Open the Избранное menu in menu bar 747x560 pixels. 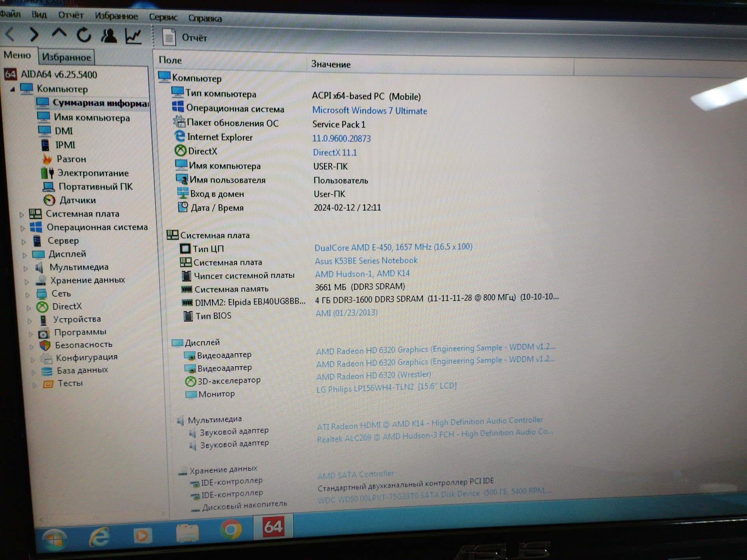pyautogui.click(x=116, y=16)
